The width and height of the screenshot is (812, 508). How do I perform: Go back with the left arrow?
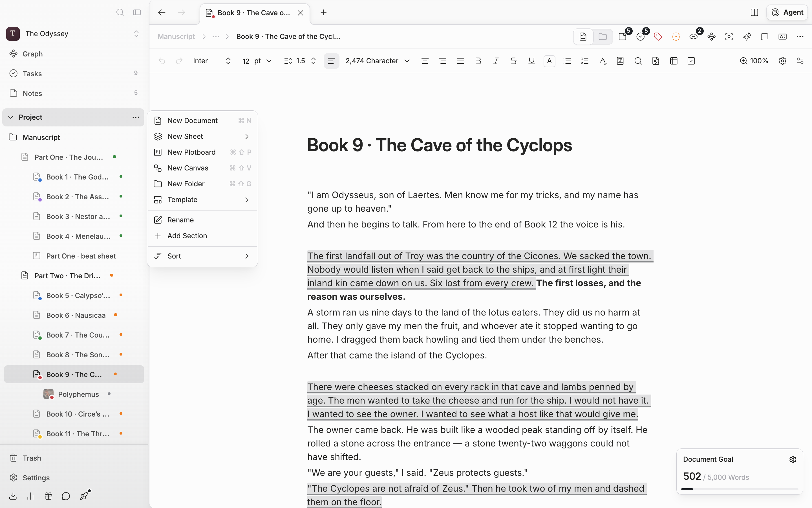162,12
